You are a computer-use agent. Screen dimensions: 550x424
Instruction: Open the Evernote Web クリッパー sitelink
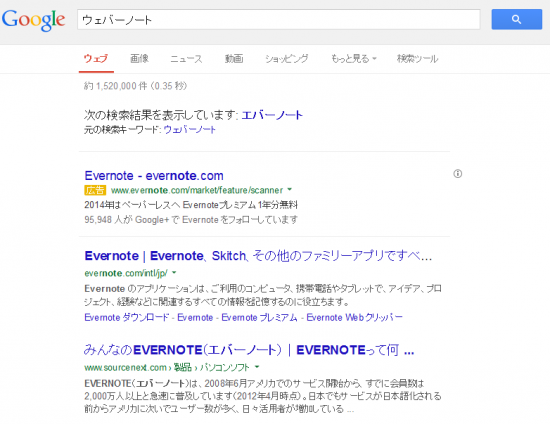354,317
